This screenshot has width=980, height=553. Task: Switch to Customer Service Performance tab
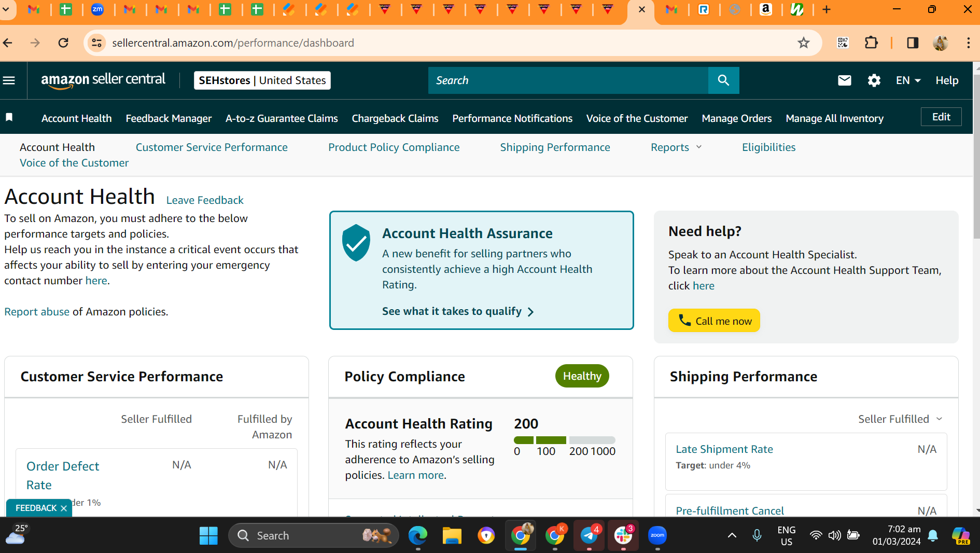point(212,147)
